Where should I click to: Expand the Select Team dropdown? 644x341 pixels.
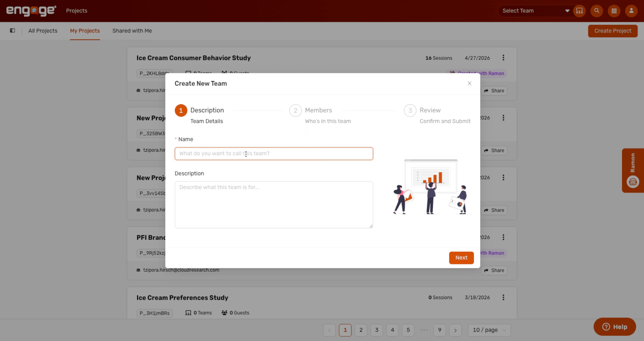(536, 11)
